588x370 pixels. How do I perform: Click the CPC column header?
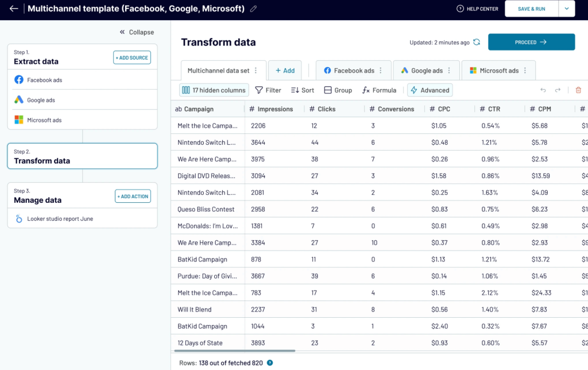click(450, 109)
